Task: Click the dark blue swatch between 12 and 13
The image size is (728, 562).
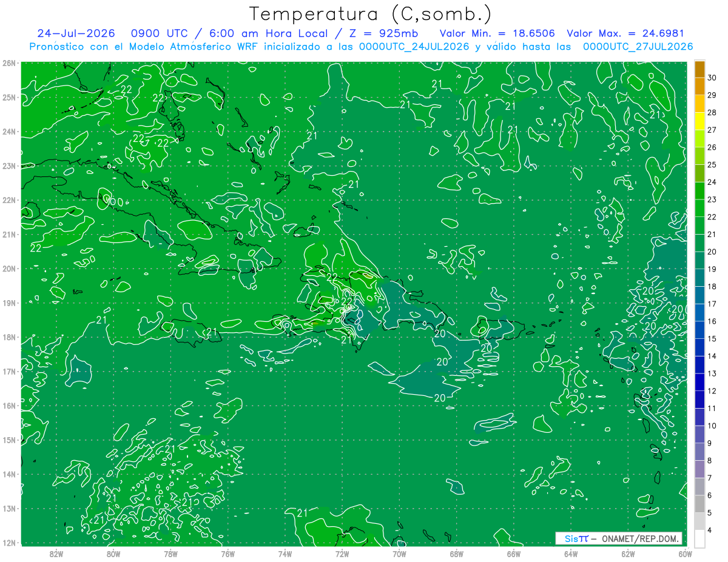Action: click(699, 383)
